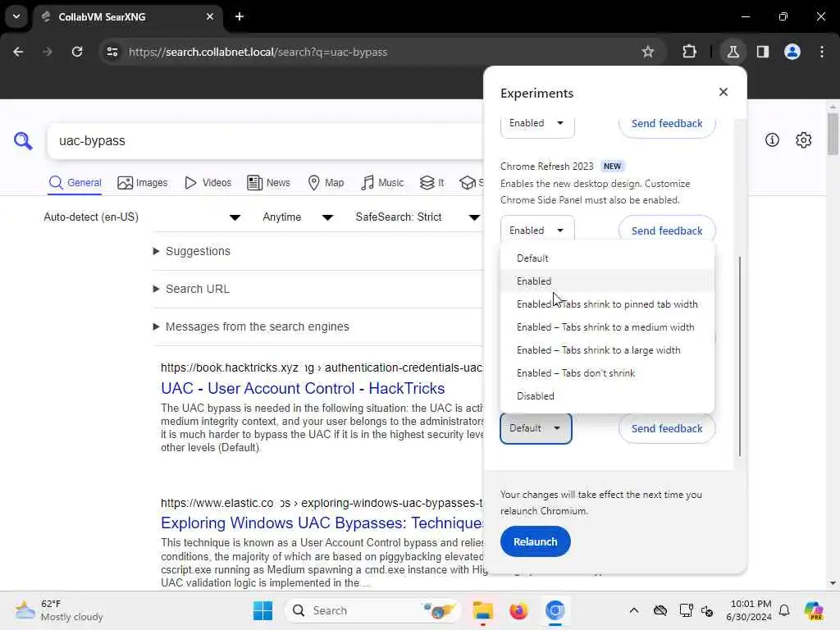This screenshot has height=630, width=840.
Task: Open a new tab with plus button
Action: click(240, 16)
